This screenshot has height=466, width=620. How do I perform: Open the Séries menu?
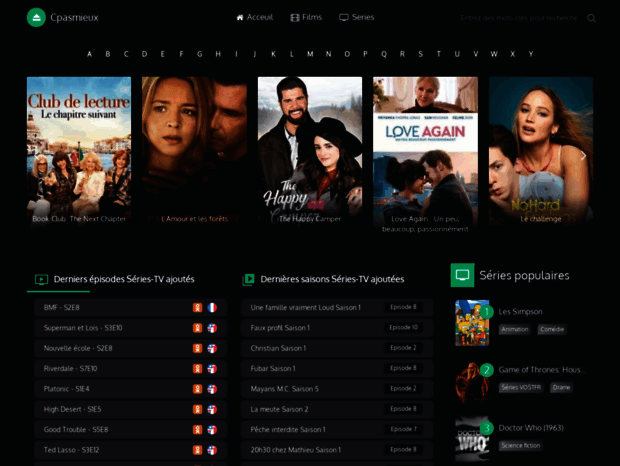pos(357,18)
